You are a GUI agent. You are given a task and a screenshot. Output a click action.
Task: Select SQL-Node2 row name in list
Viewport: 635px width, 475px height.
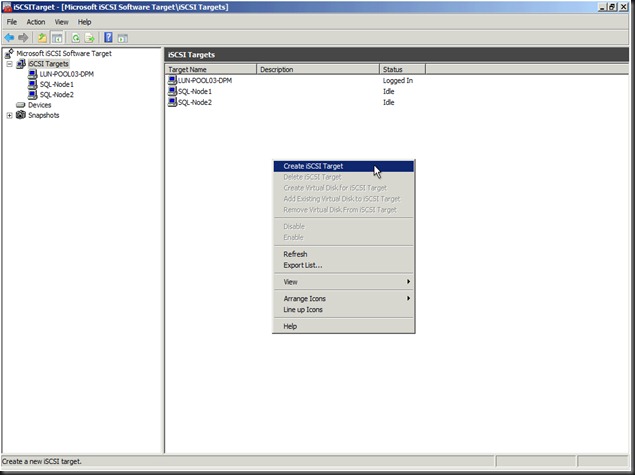point(195,102)
